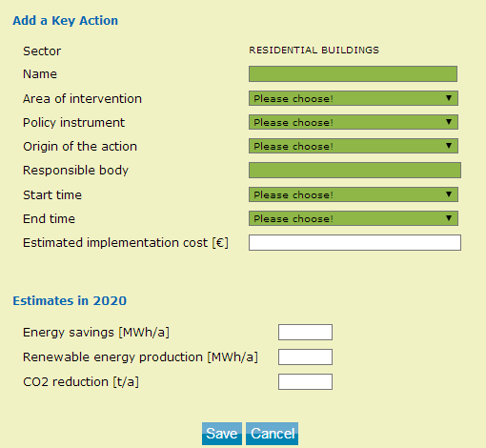Save the key action
The width and height of the screenshot is (486, 448).
[222, 434]
